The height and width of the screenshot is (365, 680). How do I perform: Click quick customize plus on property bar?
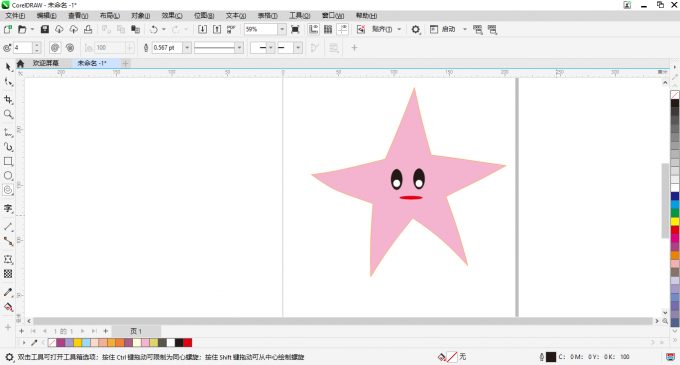click(354, 48)
